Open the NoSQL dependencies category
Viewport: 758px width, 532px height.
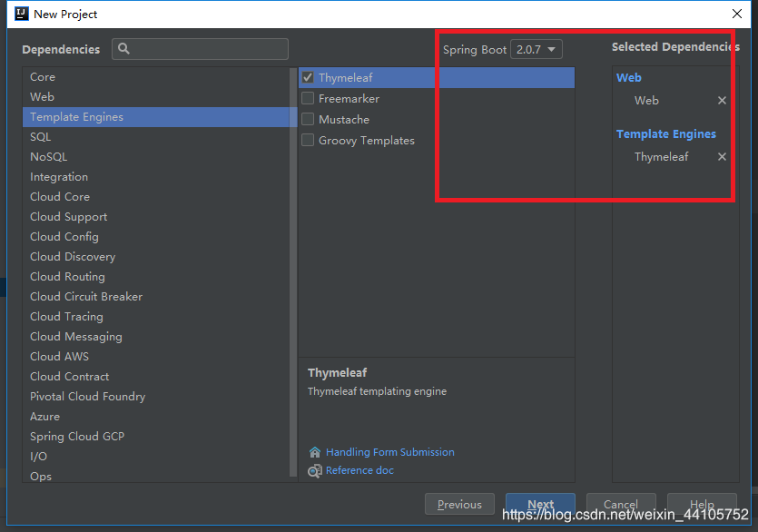(156, 157)
